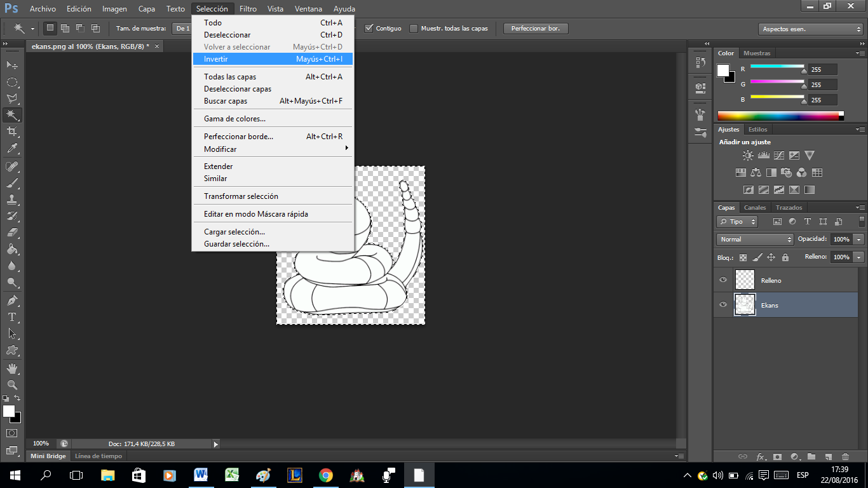The height and width of the screenshot is (488, 868).
Task: Create a new layer button
Action: click(829, 456)
